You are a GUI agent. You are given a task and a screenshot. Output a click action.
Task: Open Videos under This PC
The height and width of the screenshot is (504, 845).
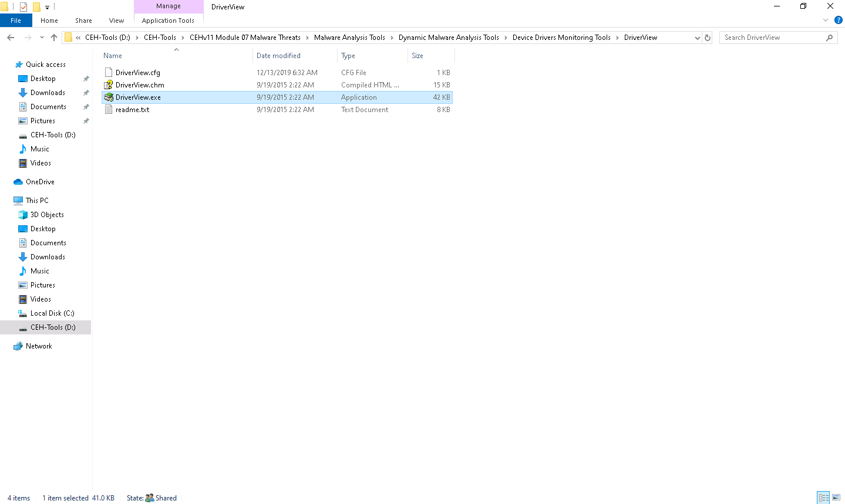click(x=41, y=299)
